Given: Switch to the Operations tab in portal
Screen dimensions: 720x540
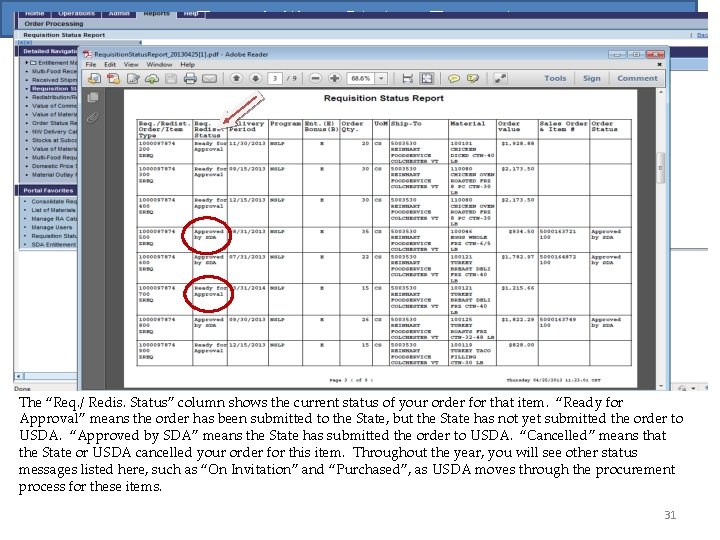Looking at the screenshot, I should point(76,14).
